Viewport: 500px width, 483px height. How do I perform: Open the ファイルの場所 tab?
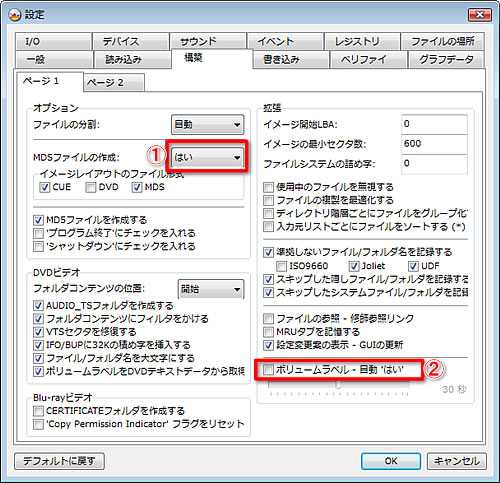(x=443, y=41)
